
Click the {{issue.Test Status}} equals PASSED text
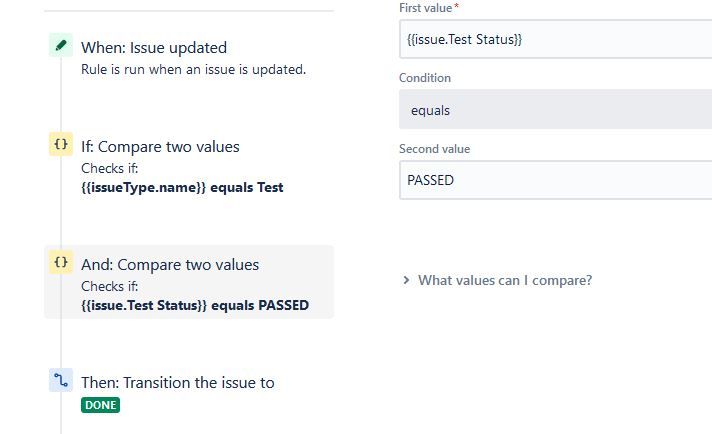pyautogui.click(x=195, y=306)
